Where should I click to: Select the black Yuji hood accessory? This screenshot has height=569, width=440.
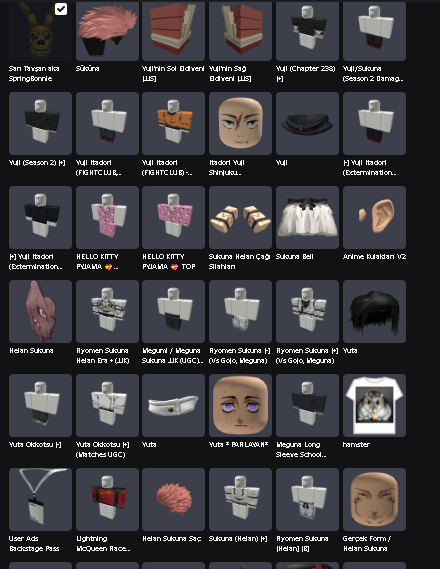307,123
